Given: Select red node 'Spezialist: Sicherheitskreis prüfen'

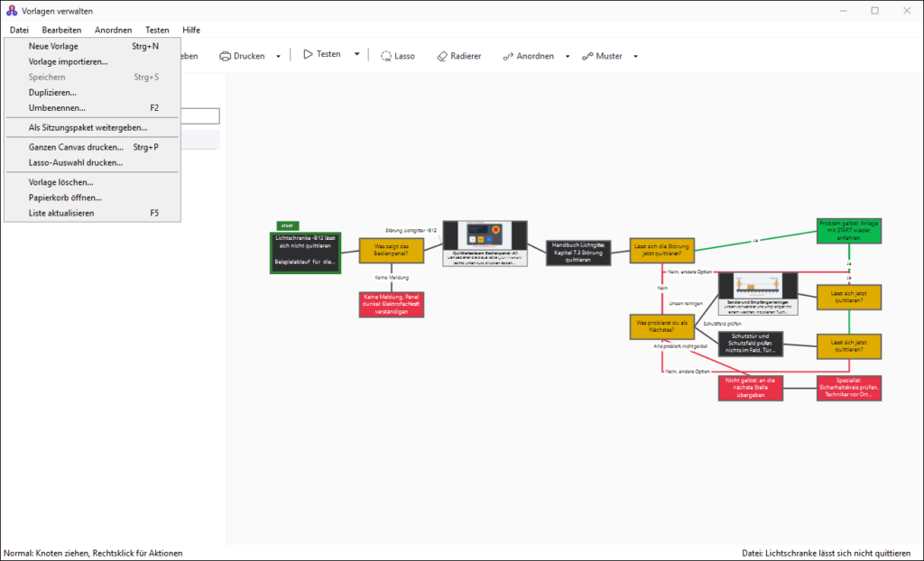Looking at the screenshot, I should coord(848,389).
